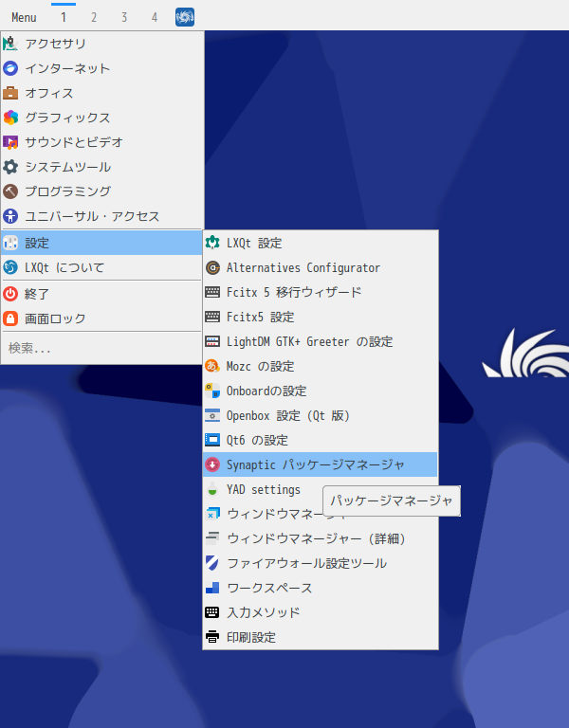Click the Menu button in the panel
The image size is (569, 728).
point(24,18)
